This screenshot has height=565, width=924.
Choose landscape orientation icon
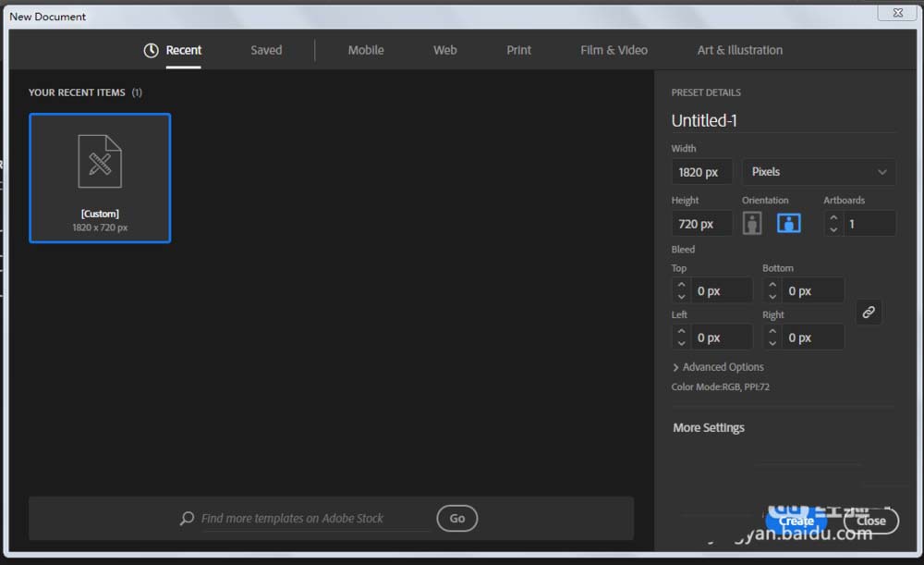pos(788,224)
